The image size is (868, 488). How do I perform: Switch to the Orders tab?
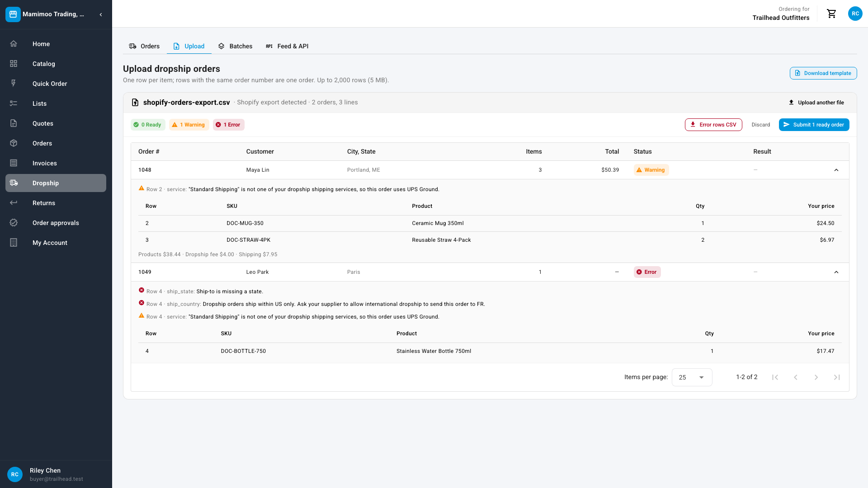click(x=144, y=46)
